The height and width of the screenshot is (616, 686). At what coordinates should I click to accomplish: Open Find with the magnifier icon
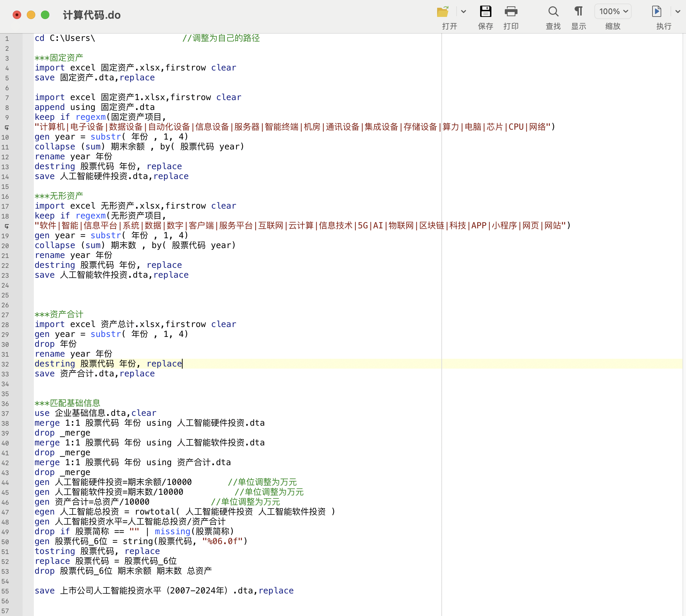click(553, 12)
